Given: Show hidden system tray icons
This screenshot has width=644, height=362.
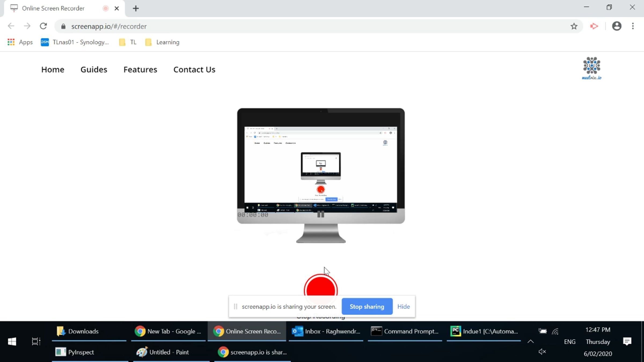Looking at the screenshot, I should [530, 342].
